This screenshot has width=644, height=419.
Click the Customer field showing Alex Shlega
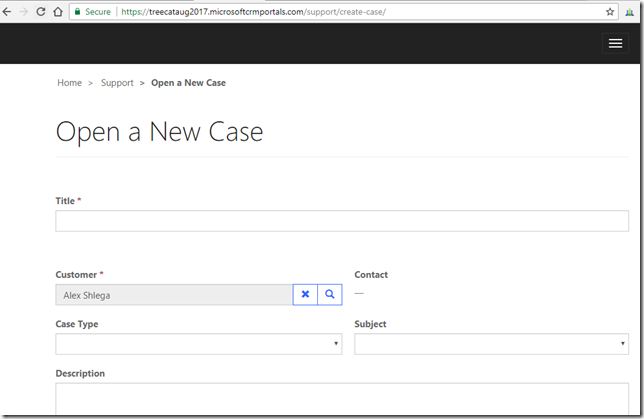173,295
